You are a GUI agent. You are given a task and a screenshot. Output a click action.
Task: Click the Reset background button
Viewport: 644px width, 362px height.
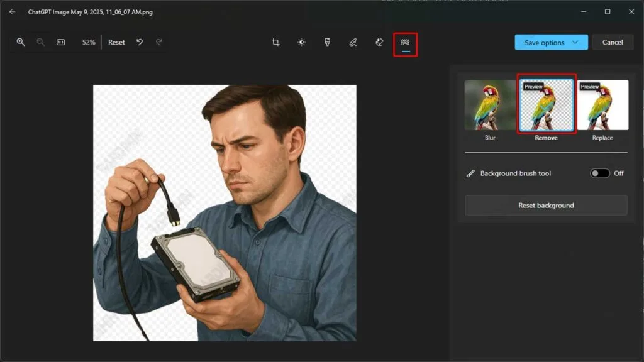point(546,206)
